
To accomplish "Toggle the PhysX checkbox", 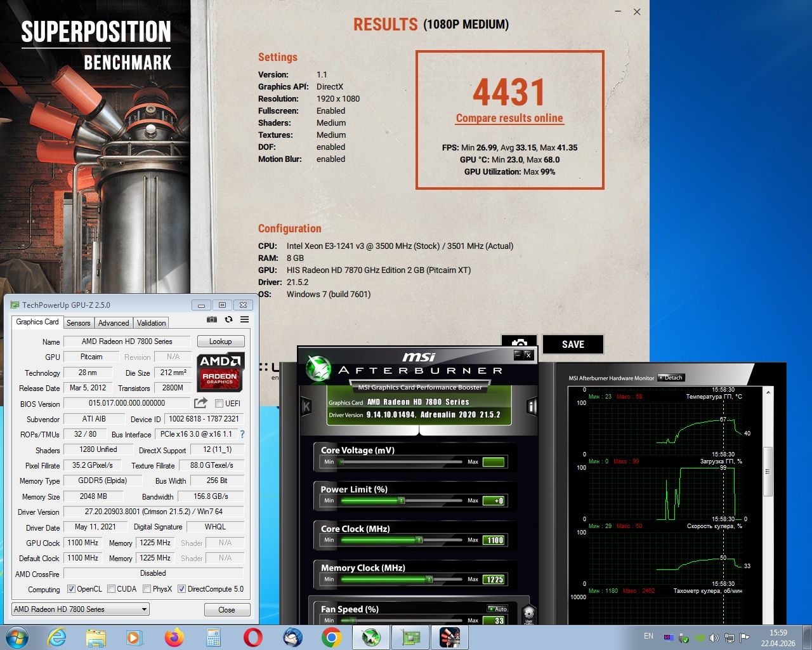I will pyautogui.click(x=147, y=589).
